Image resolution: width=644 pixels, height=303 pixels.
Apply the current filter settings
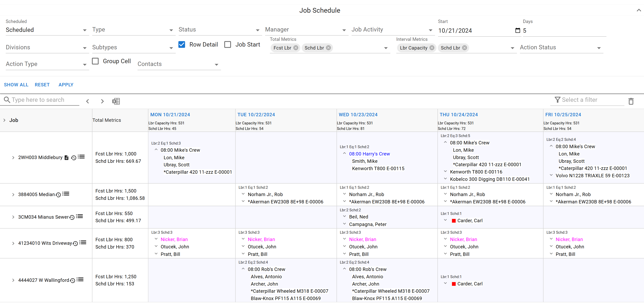pyautogui.click(x=66, y=85)
